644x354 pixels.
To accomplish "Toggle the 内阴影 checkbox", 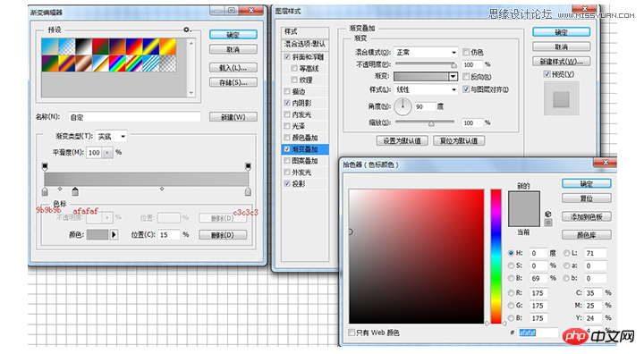I will [287, 103].
